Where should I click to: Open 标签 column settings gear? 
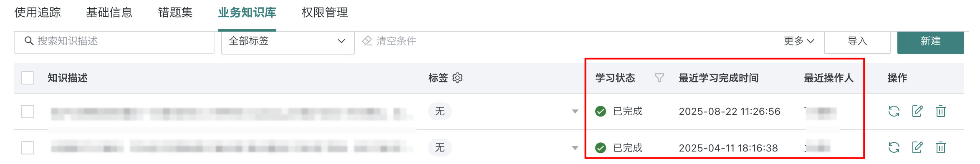point(457,78)
